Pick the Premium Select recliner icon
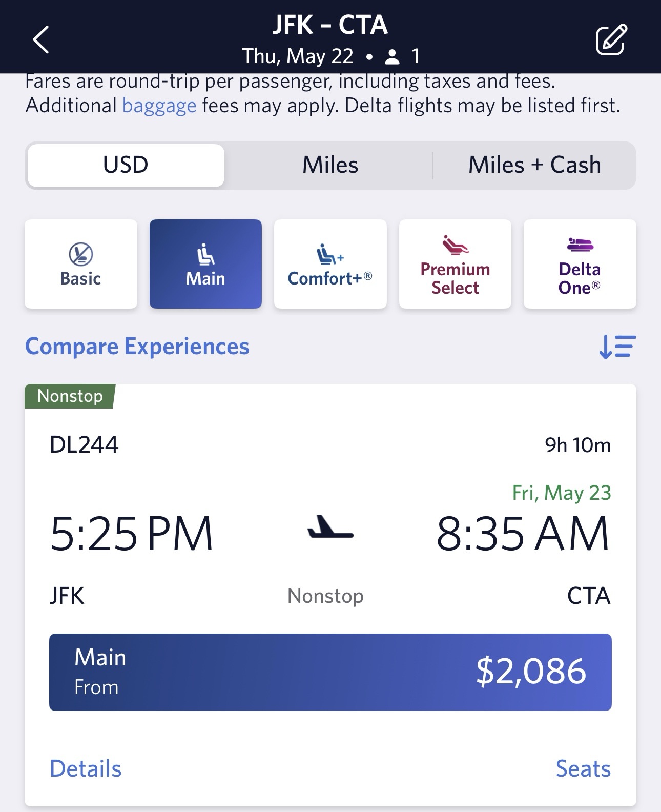The image size is (661, 812). [455, 245]
